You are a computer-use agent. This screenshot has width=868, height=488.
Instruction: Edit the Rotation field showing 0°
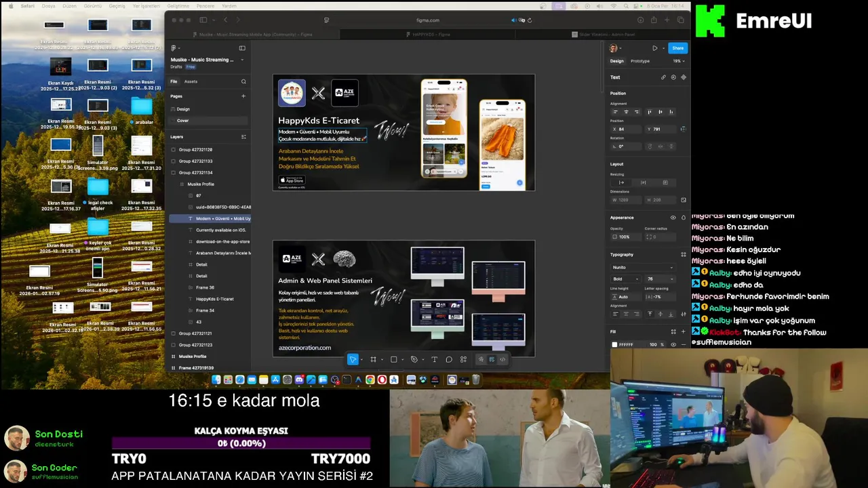point(625,146)
